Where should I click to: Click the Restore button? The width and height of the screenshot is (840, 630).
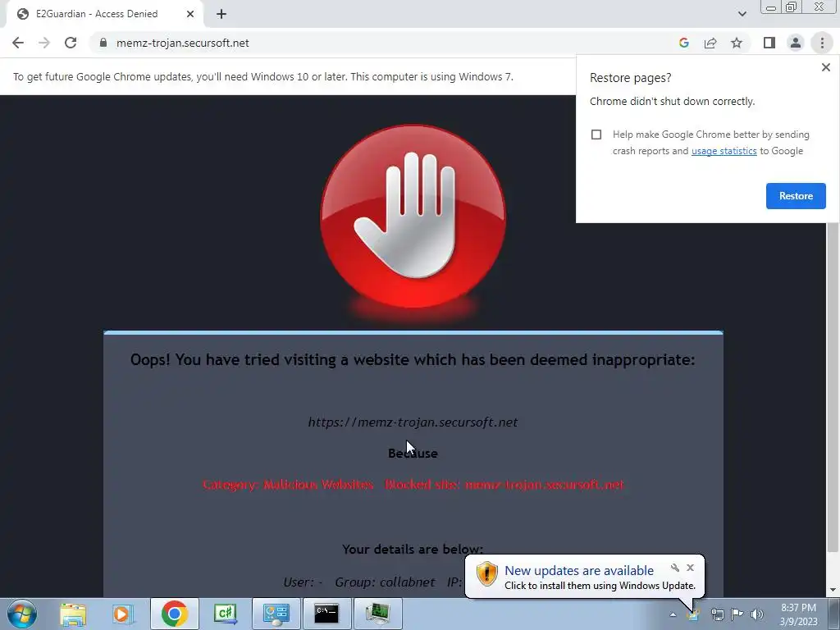(x=796, y=196)
